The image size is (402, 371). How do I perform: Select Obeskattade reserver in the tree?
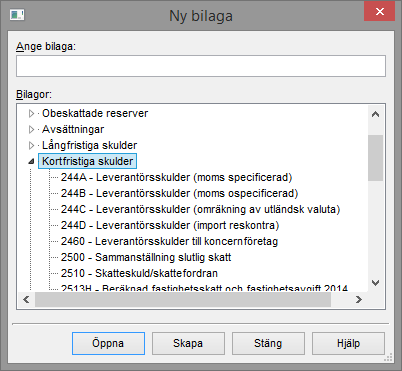95,113
